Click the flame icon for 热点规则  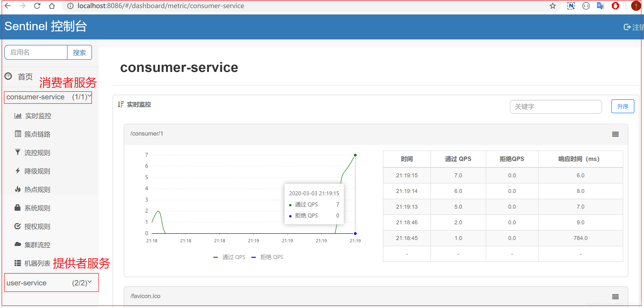[x=18, y=189]
